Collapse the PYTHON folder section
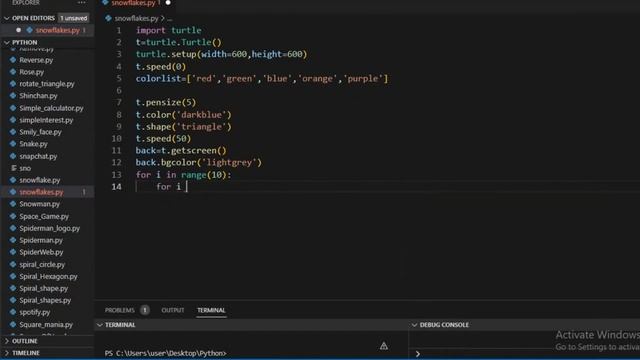This screenshot has height=360, width=640. (x=7, y=42)
